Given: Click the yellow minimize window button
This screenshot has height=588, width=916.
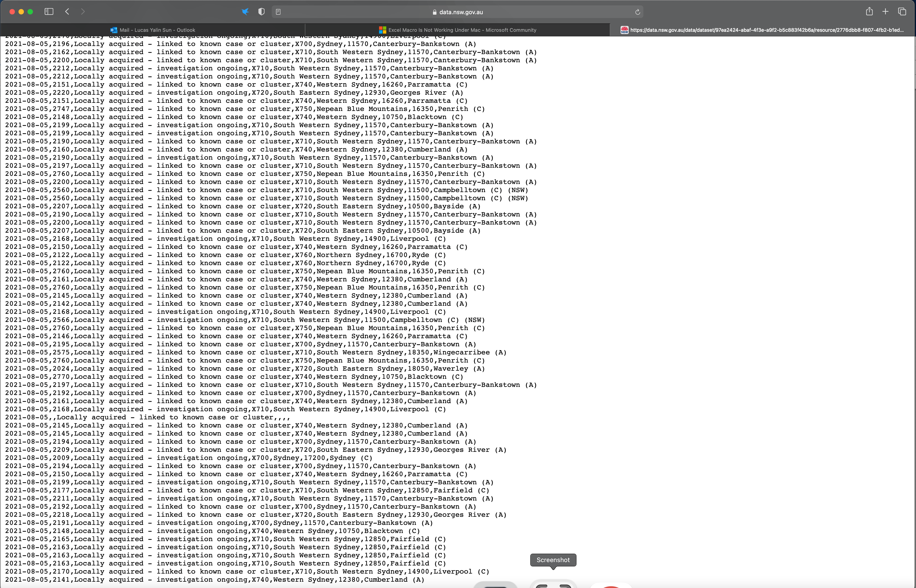Looking at the screenshot, I should click(x=21, y=12).
